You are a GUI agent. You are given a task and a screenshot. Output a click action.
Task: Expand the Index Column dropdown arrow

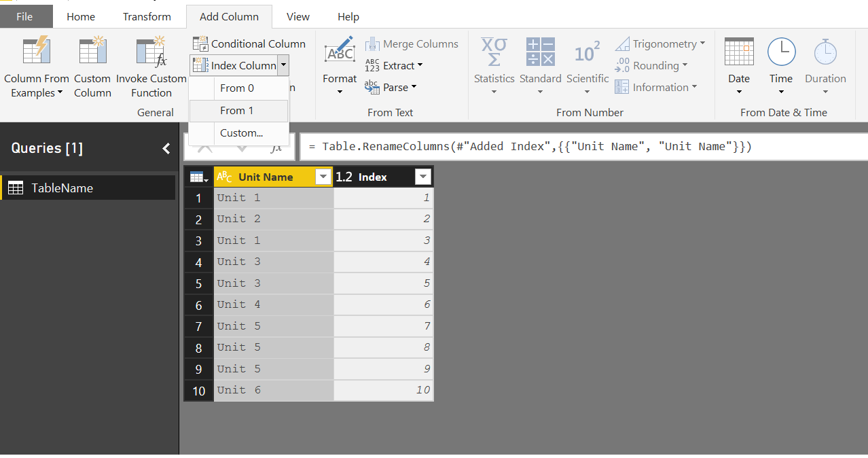283,65
